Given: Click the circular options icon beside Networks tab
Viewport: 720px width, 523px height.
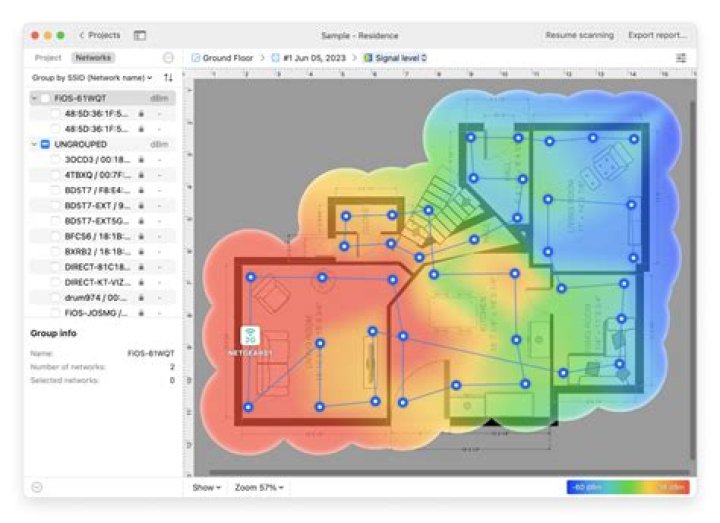Looking at the screenshot, I should coord(168,58).
